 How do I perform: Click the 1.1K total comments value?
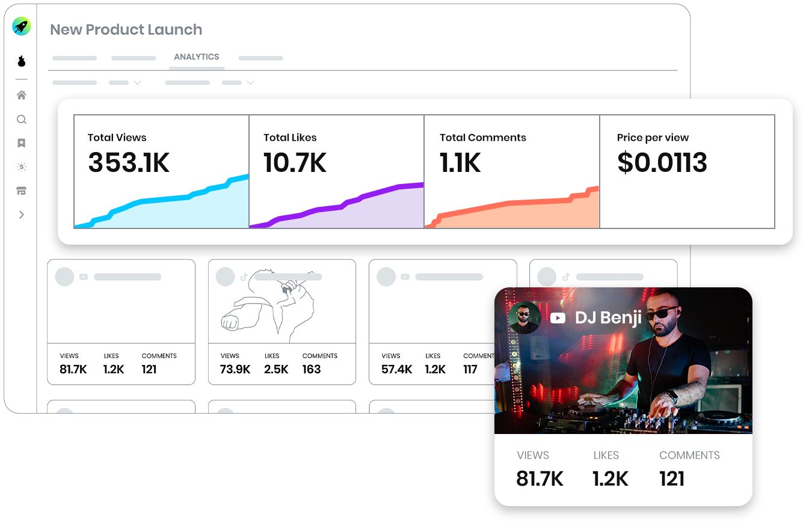coord(460,163)
